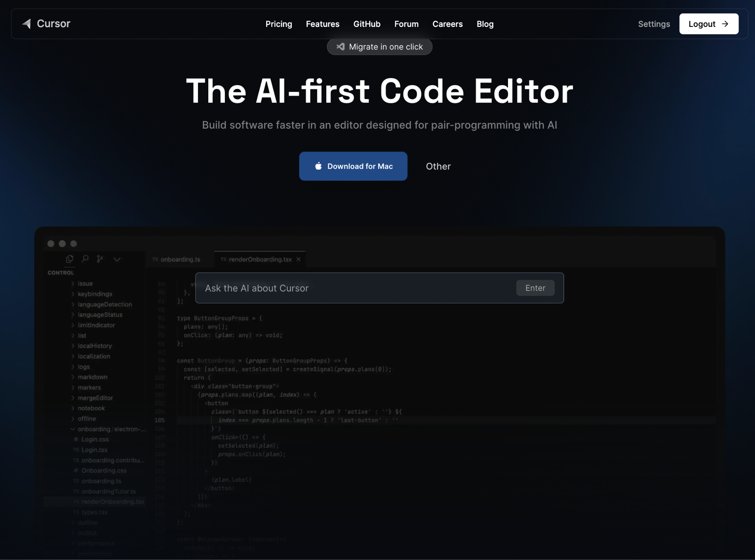The height and width of the screenshot is (560, 755).
Task: Expand the languageStatus folder
Action: pyautogui.click(x=96, y=314)
